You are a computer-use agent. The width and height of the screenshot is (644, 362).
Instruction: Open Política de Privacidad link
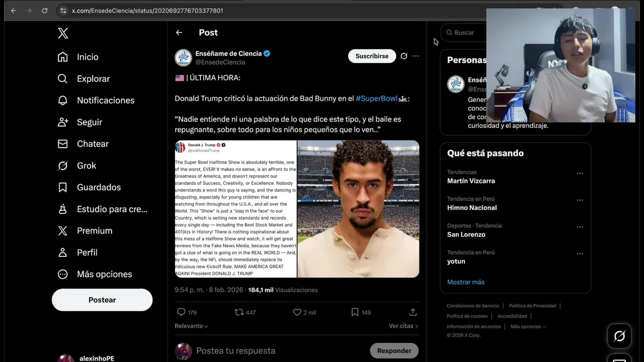[532, 306]
